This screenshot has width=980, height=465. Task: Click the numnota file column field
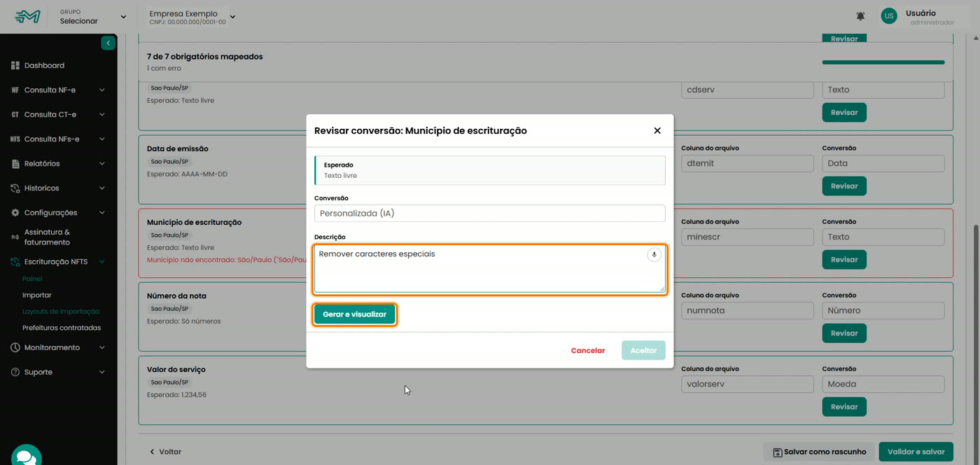point(747,311)
